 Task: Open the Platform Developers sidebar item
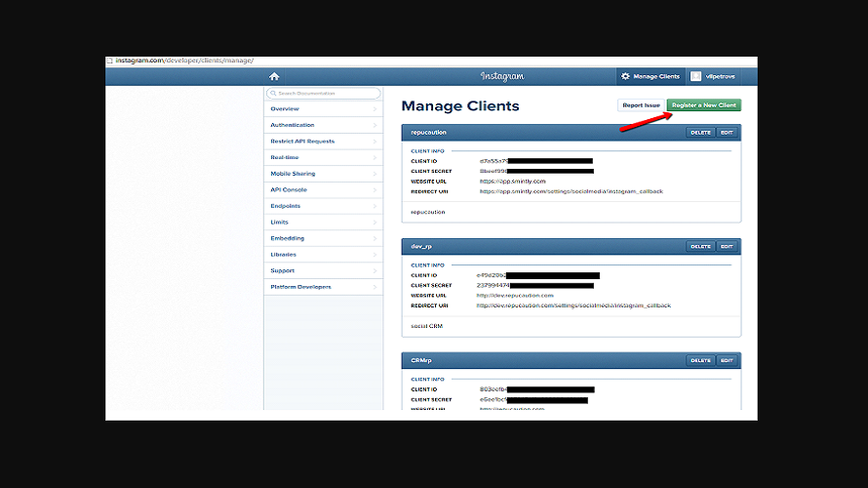point(323,287)
